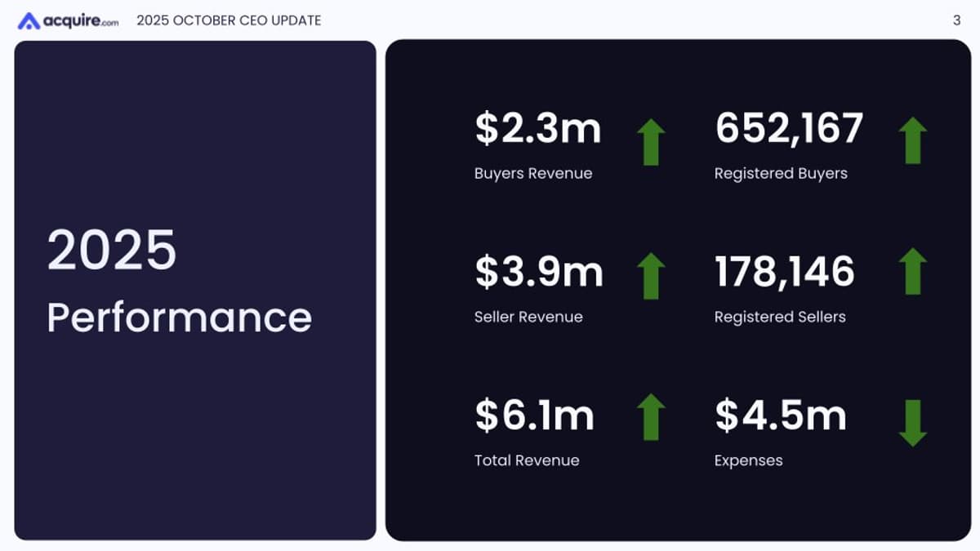980x551 pixels.
Task: Open the 2025 OCTOBER CEO UPDATE header
Action: pos(229,20)
